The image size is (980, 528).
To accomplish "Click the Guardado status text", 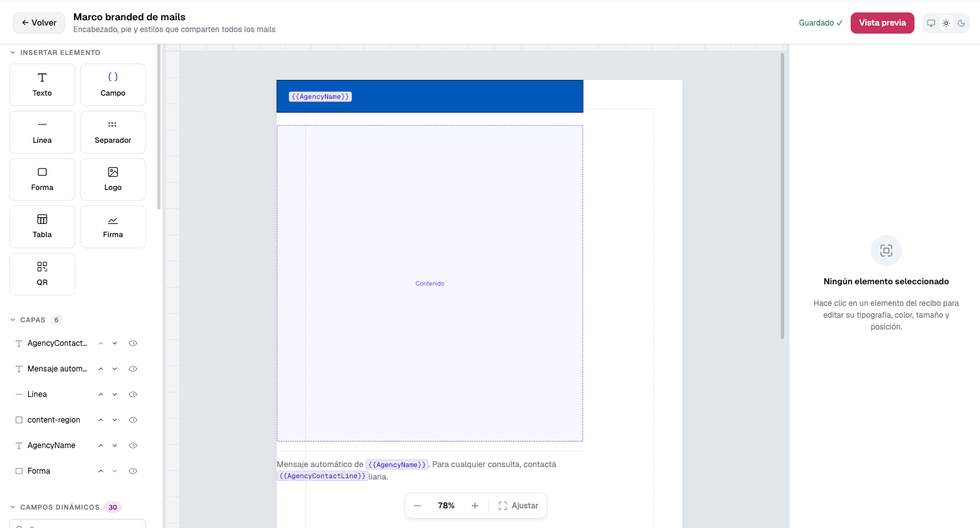I will [x=821, y=23].
